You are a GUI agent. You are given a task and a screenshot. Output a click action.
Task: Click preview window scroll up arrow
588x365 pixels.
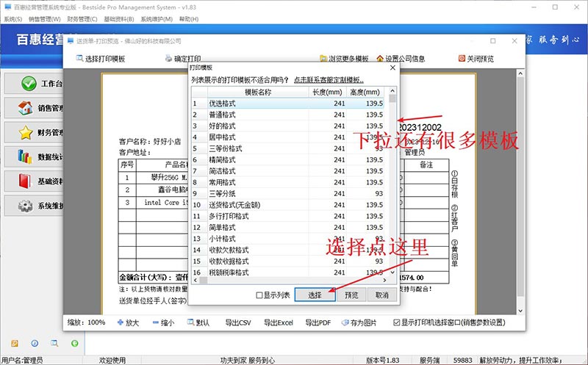520,73
